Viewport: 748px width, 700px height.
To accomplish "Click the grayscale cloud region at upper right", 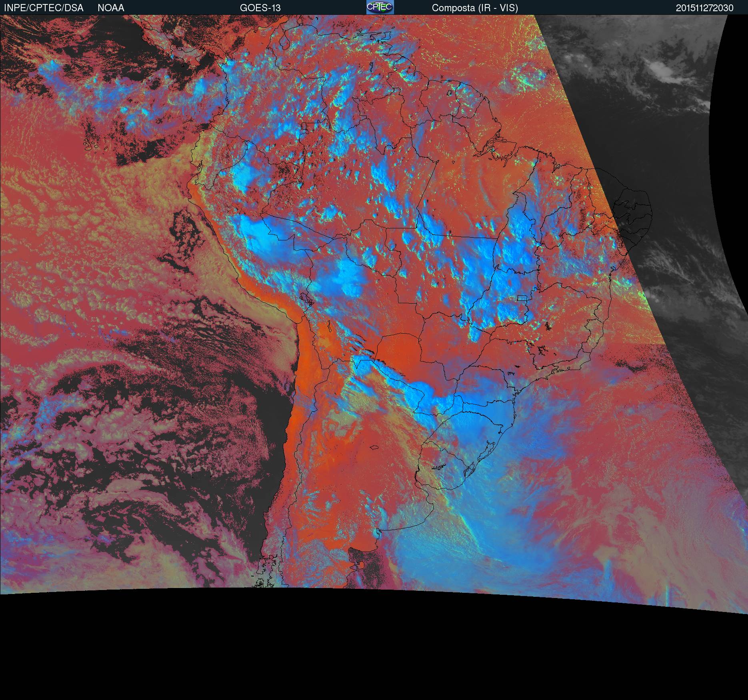I will tap(640, 80).
